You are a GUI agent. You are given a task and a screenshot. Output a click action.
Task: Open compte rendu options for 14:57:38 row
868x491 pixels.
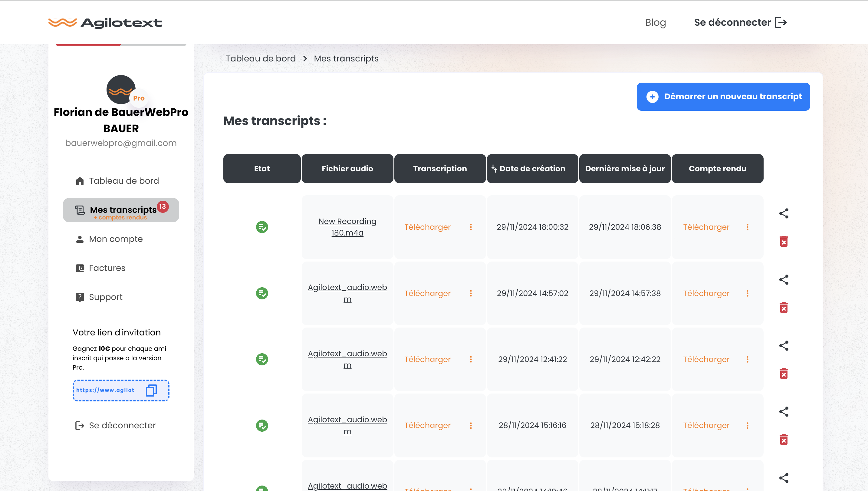[x=747, y=293]
